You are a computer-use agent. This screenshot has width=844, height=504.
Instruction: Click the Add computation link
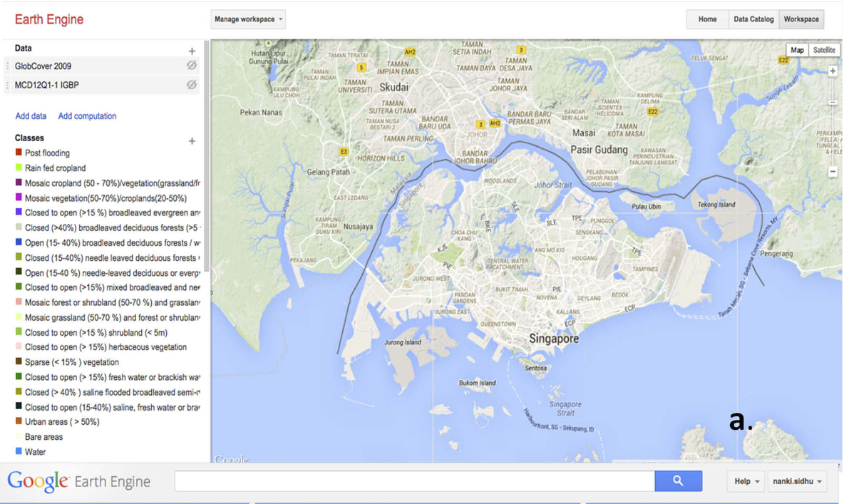pyautogui.click(x=87, y=116)
